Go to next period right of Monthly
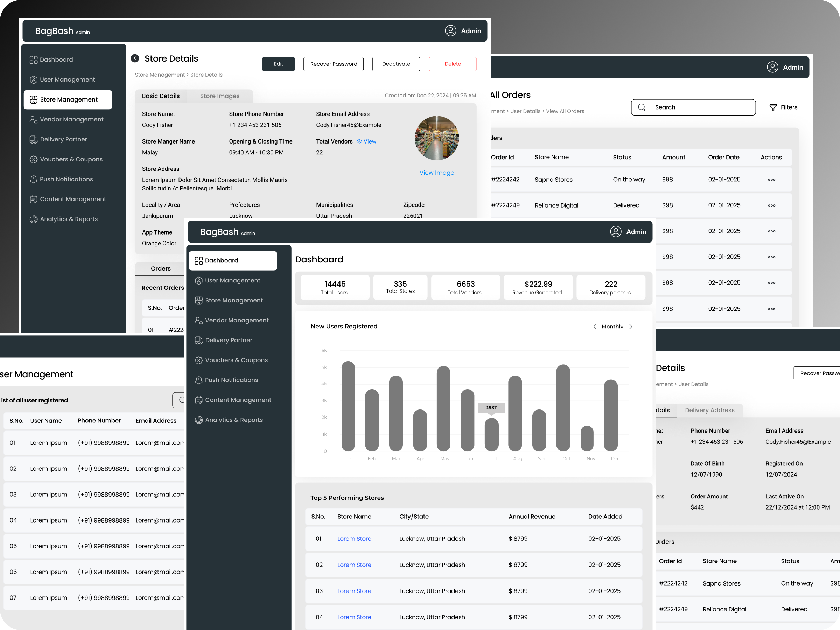Viewport: 840px width, 630px height. point(631,327)
